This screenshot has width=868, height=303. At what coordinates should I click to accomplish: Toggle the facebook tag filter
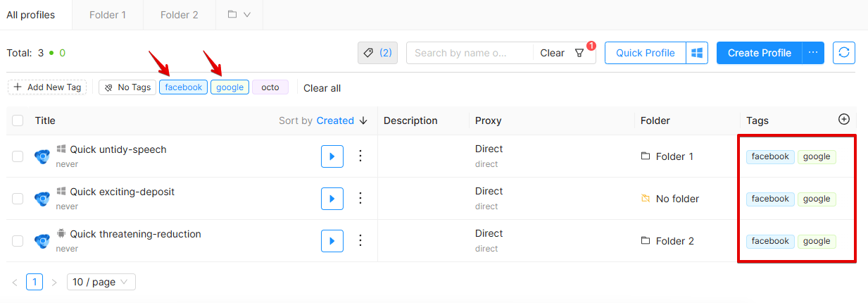(184, 87)
